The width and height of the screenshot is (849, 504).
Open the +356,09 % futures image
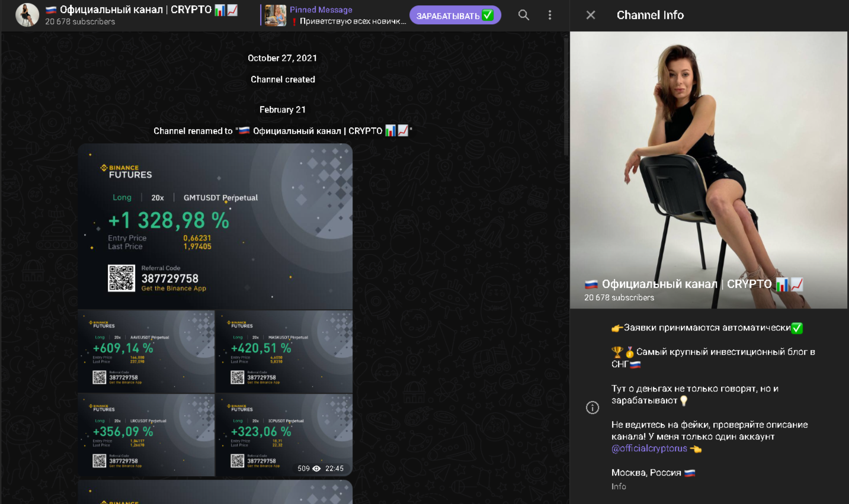click(146, 435)
